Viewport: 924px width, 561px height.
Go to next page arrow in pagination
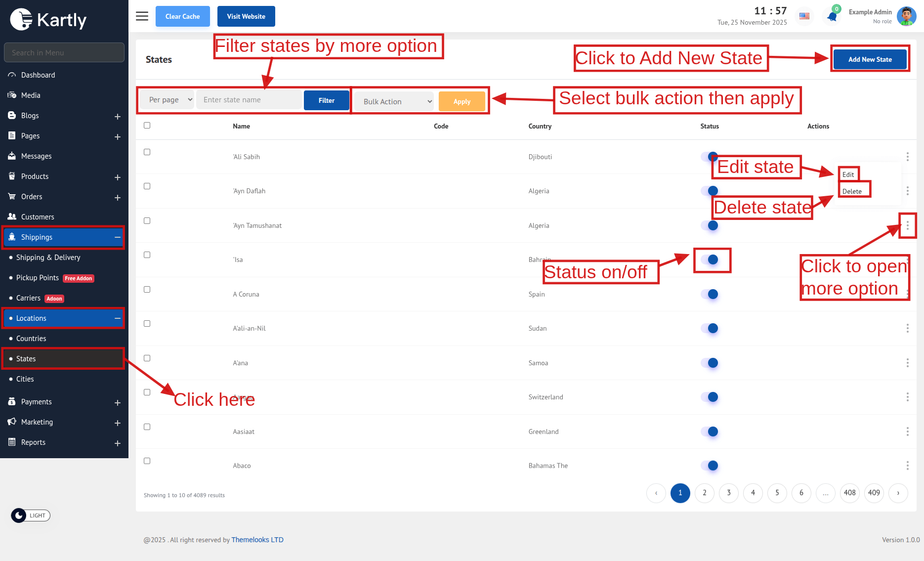pos(898,493)
